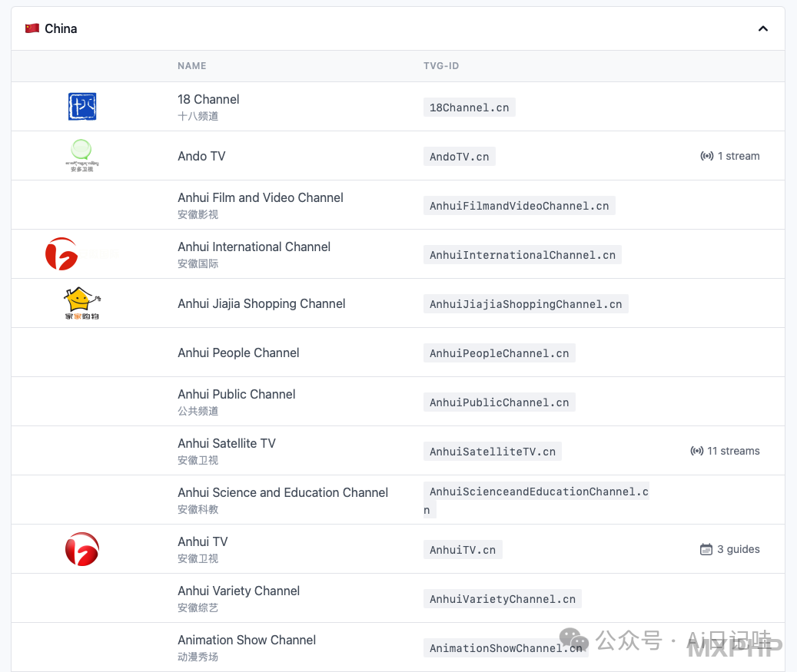Click the AnhuiPublicChannel.cn ID code

point(499,402)
